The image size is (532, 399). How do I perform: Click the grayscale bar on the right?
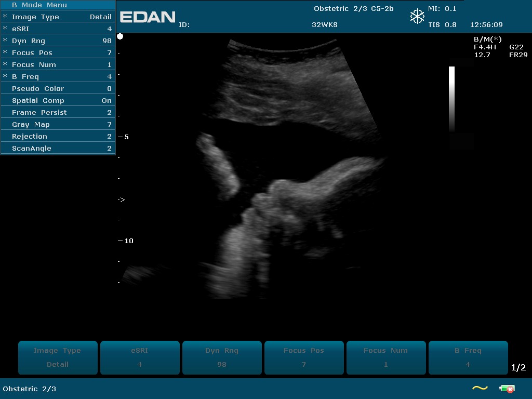click(x=451, y=99)
